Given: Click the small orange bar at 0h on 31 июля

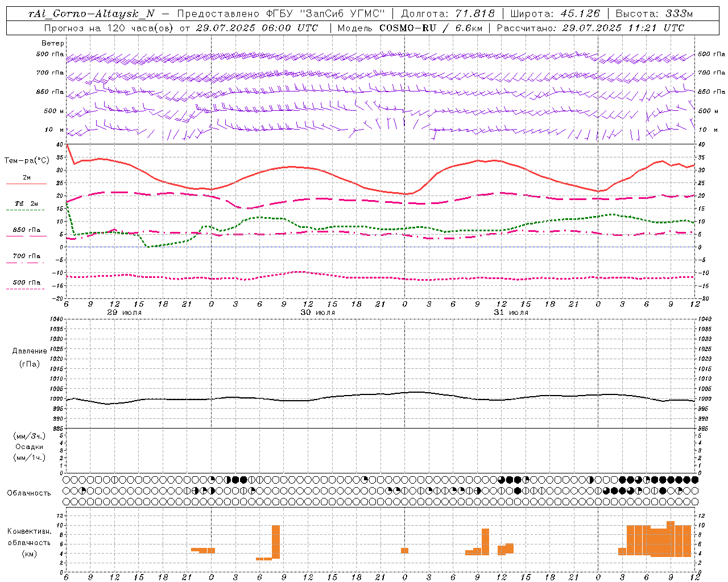Looking at the screenshot, I should [x=404, y=550].
